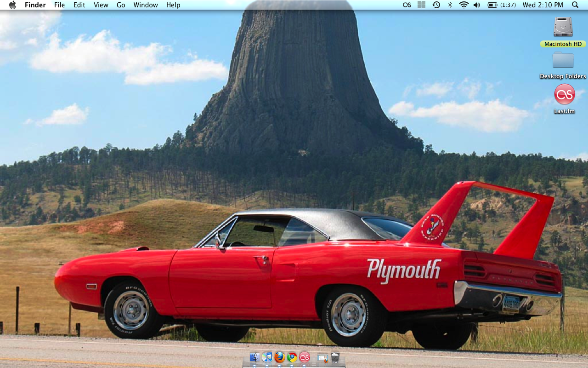Image resolution: width=588 pixels, height=368 pixels.
Task: Launch Google Chrome from the Dock
Action: 292,357
